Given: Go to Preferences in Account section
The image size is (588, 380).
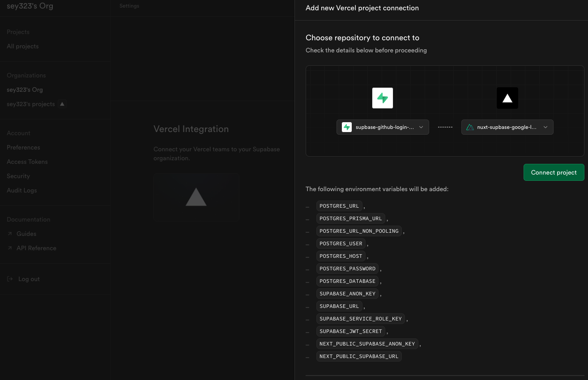Looking at the screenshot, I should pos(23,147).
